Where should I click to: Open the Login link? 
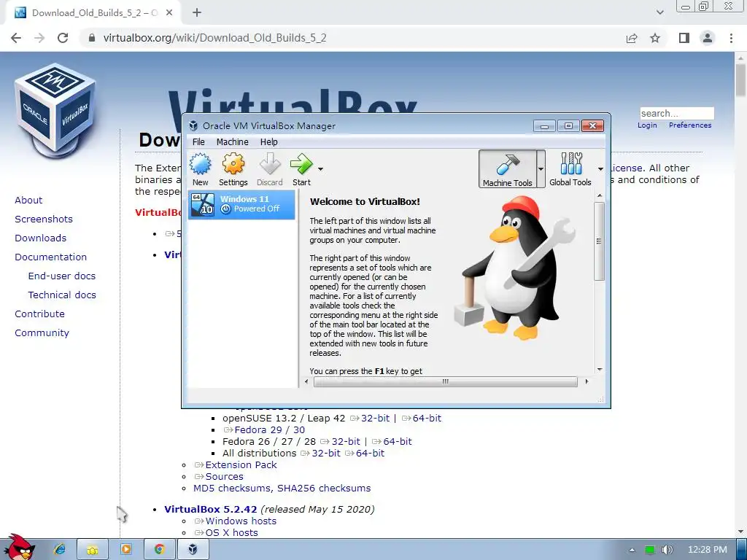point(647,125)
